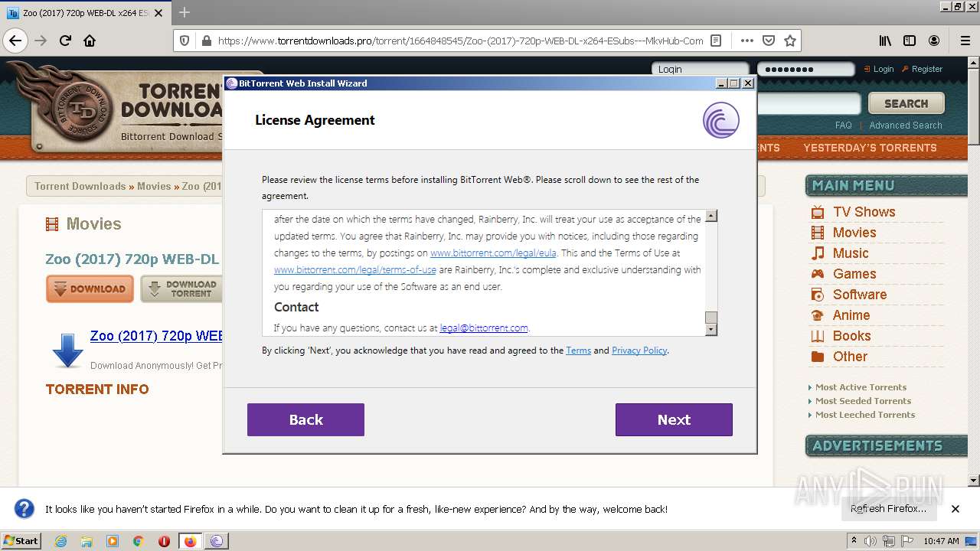Launch Internet Explorer from the taskbar

tap(60, 541)
